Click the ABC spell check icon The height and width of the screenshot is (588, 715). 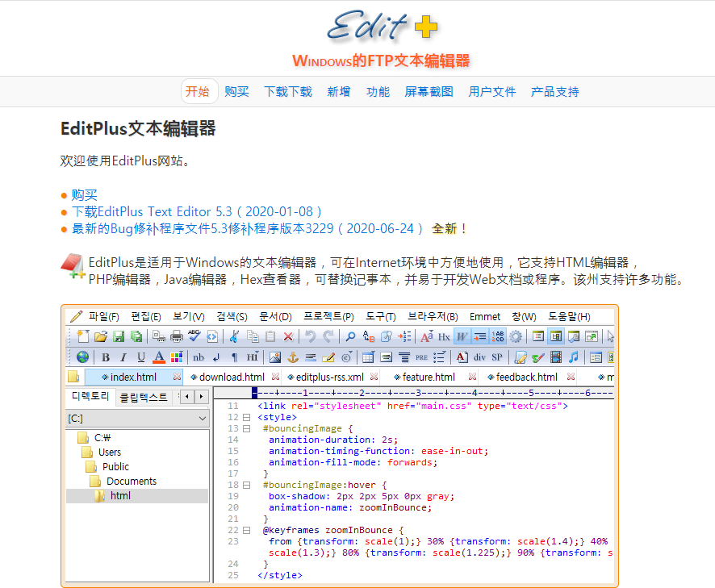coord(194,336)
